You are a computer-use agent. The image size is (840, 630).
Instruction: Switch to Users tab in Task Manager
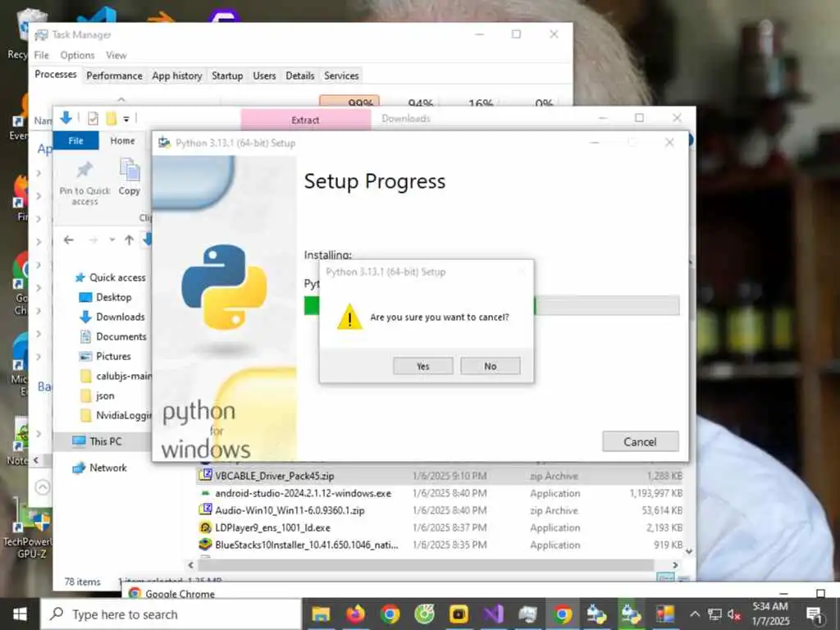click(x=264, y=75)
